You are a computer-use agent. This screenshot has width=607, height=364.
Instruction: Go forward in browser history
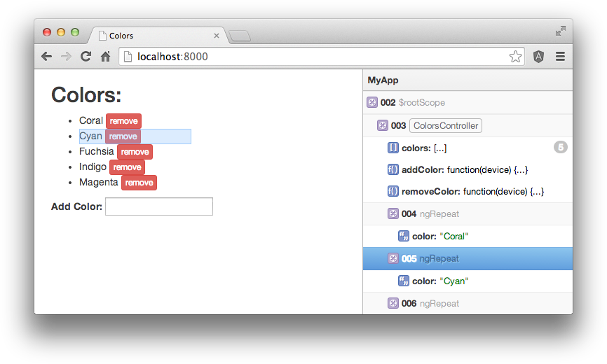pyautogui.click(x=66, y=57)
